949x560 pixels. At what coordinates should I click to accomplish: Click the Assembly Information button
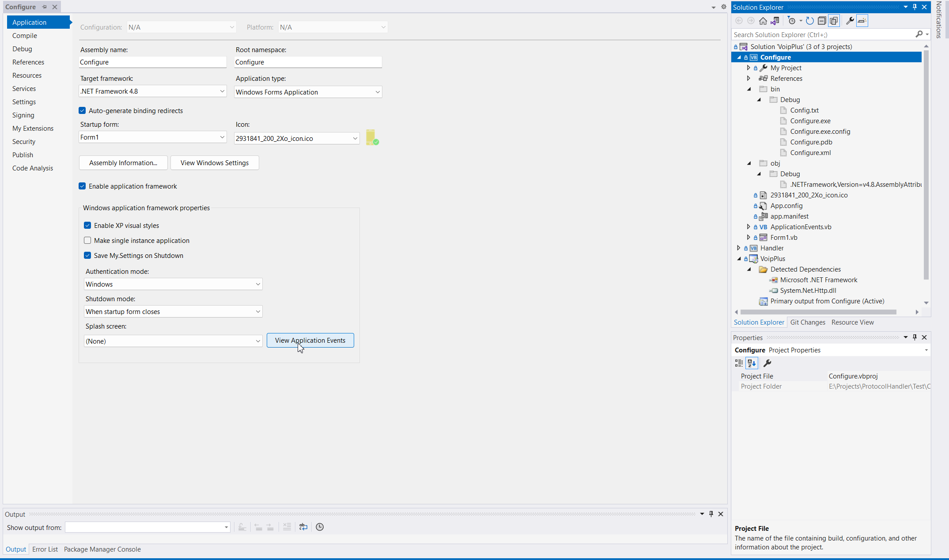click(123, 163)
